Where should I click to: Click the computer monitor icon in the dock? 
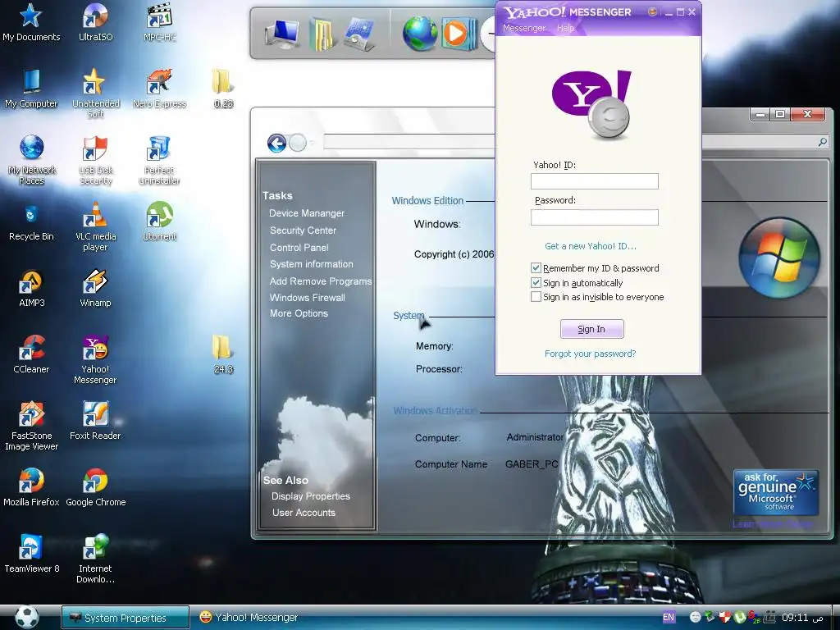282,33
